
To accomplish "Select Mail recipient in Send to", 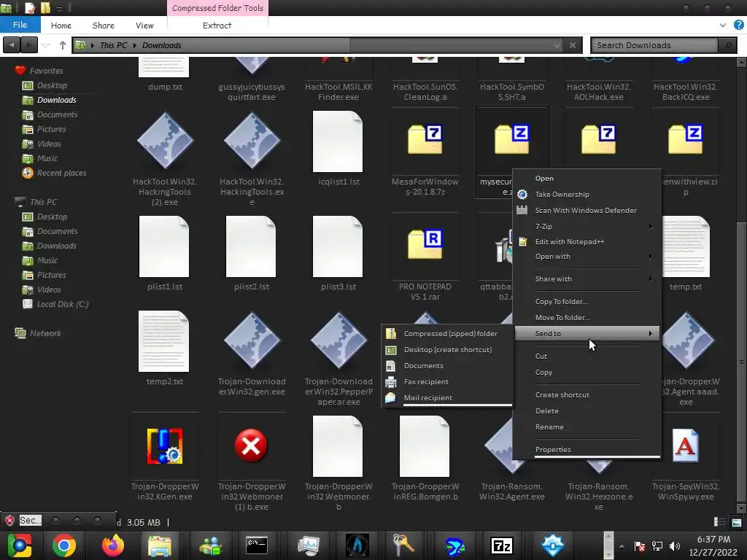I will 448,397.
